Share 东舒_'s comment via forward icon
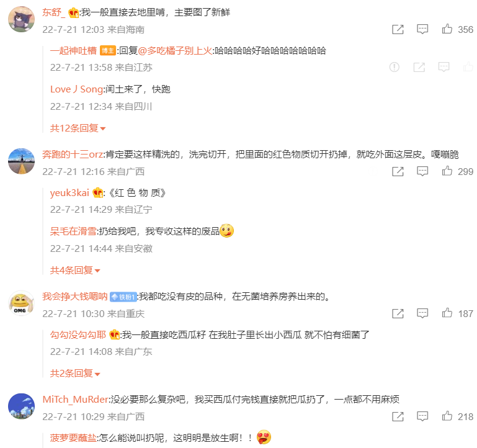The width and height of the screenshot is (477, 448). click(x=398, y=29)
